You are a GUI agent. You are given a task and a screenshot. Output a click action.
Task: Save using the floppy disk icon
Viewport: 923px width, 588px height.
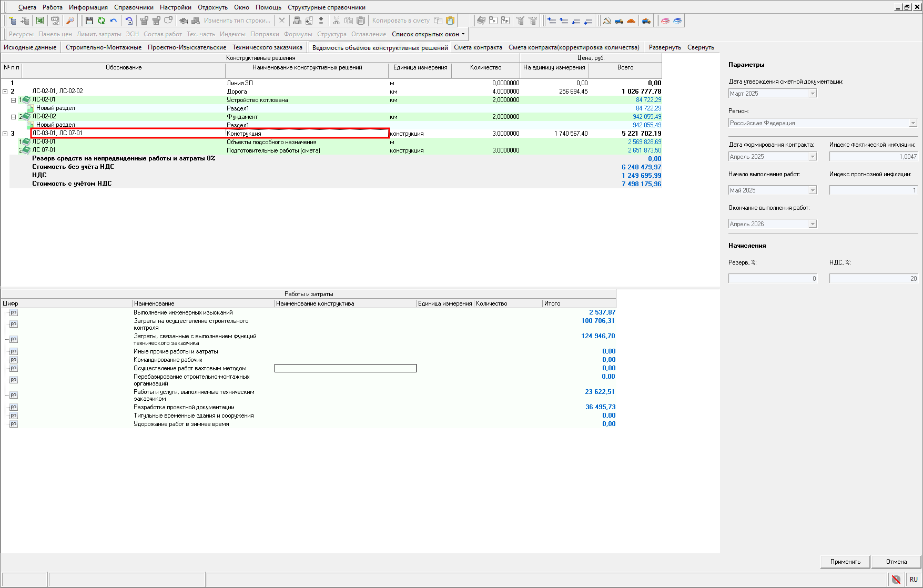coord(89,21)
